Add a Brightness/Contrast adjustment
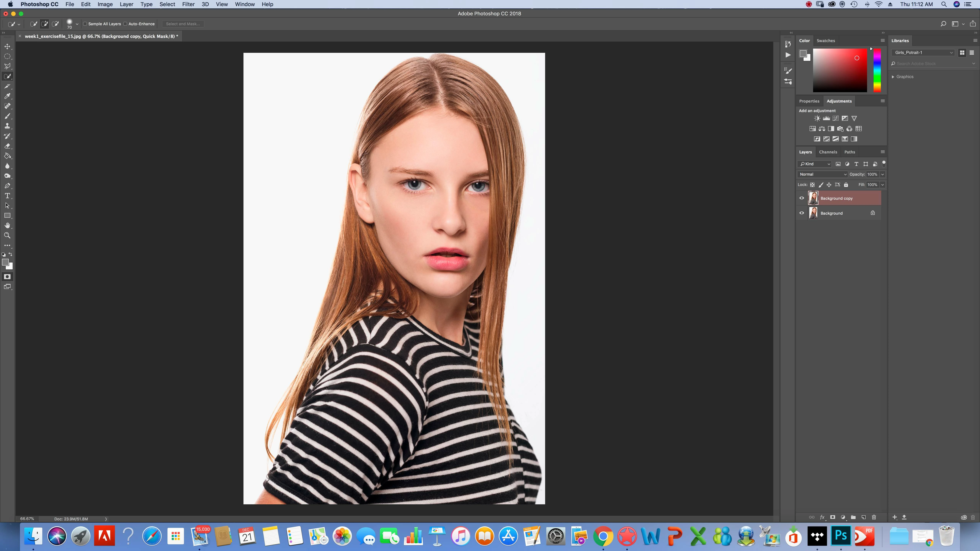The height and width of the screenshot is (551, 980). click(x=817, y=118)
